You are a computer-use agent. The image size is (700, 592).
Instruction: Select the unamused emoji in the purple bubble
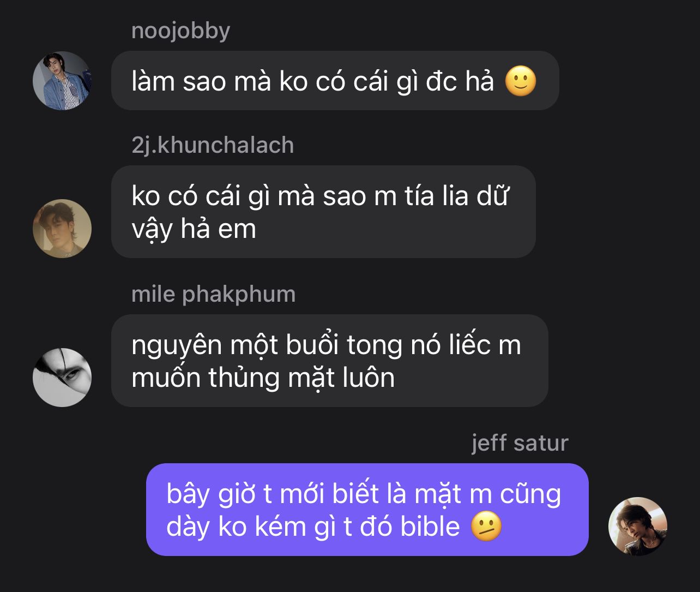[486, 527]
